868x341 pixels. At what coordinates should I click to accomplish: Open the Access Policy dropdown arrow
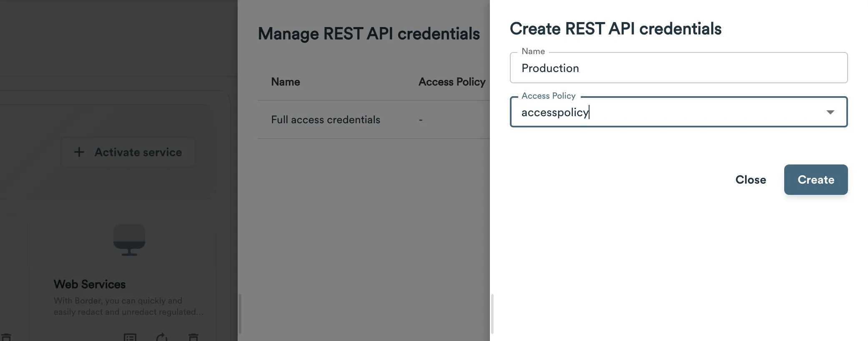pos(830,112)
